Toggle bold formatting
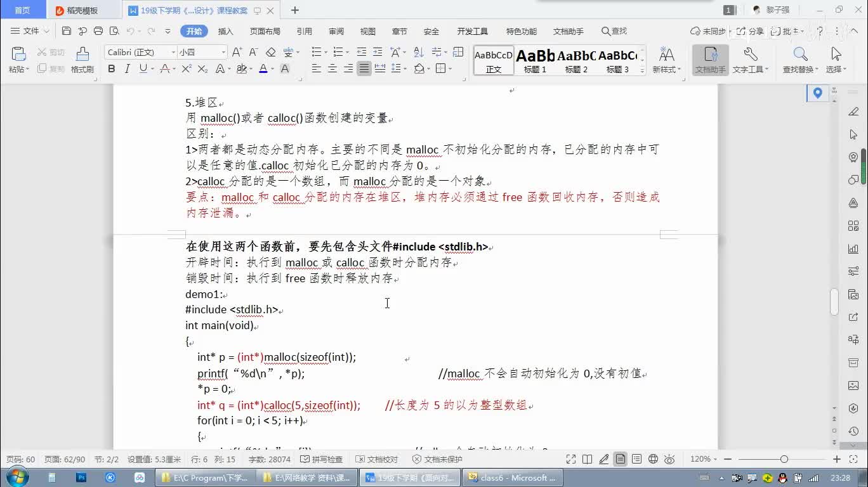Image resolution: width=868 pixels, height=487 pixels. pos(112,68)
